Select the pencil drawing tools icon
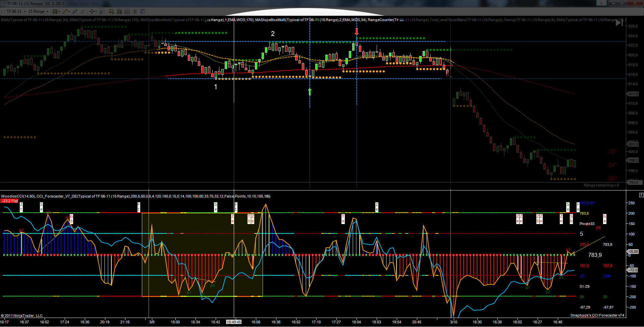Image resolution: width=644 pixels, height=327 pixels. (65, 11)
